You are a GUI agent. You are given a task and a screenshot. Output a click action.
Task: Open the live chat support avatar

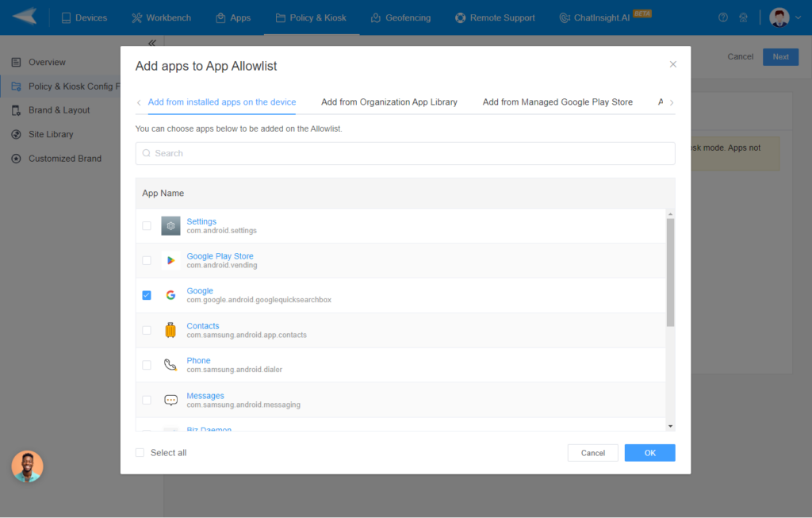[x=28, y=466]
